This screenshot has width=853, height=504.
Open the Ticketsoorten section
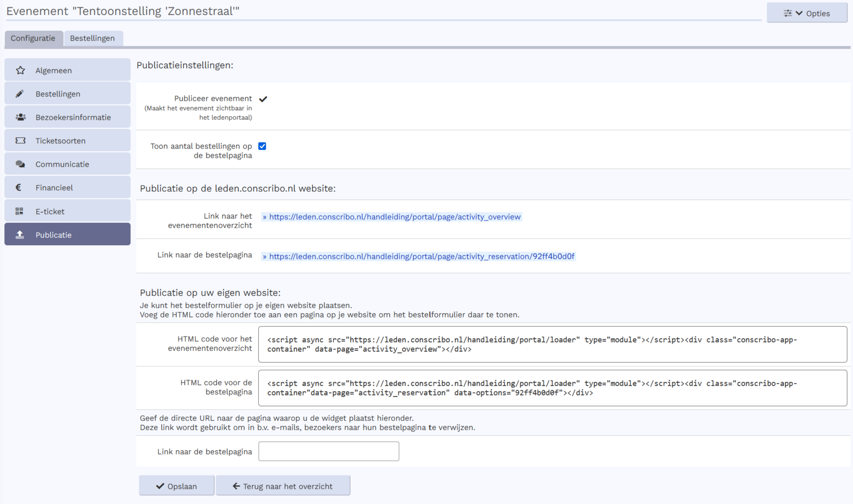[x=67, y=141]
